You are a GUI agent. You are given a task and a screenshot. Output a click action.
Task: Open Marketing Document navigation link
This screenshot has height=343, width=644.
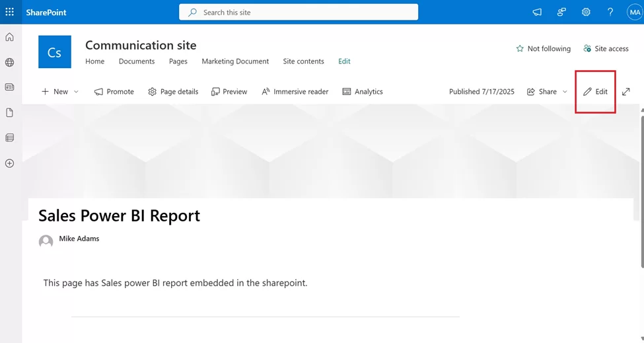235,61
